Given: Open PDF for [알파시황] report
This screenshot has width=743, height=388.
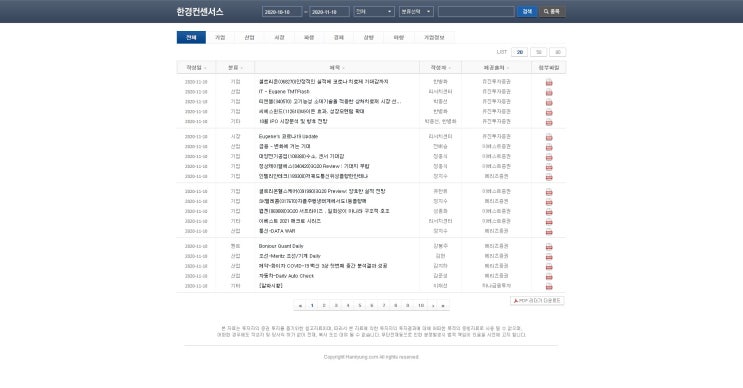Looking at the screenshot, I should click(549, 286).
